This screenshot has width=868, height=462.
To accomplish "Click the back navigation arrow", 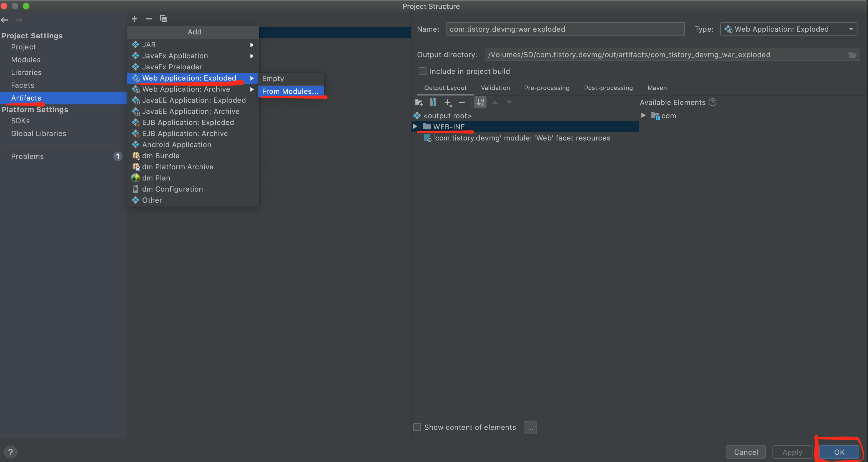I will pos(5,20).
